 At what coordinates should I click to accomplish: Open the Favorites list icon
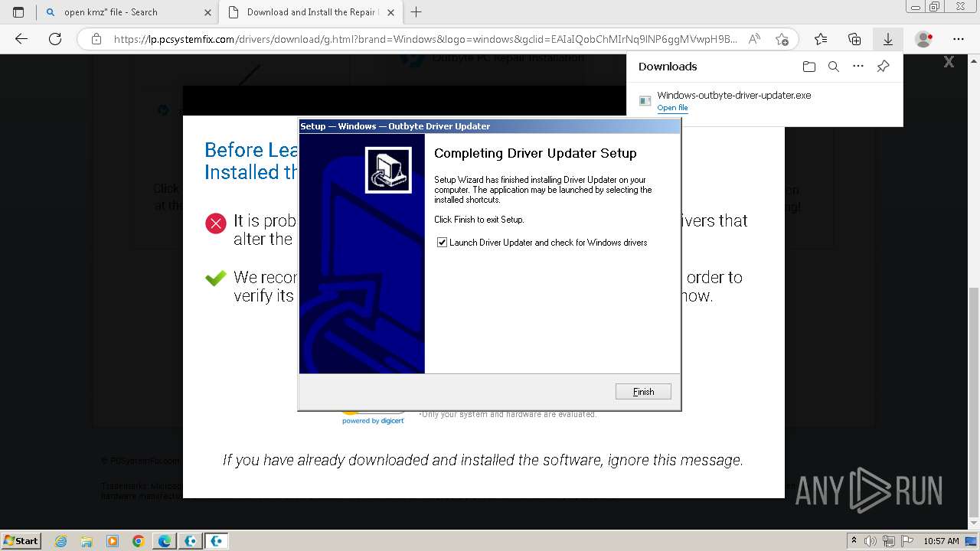(821, 39)
